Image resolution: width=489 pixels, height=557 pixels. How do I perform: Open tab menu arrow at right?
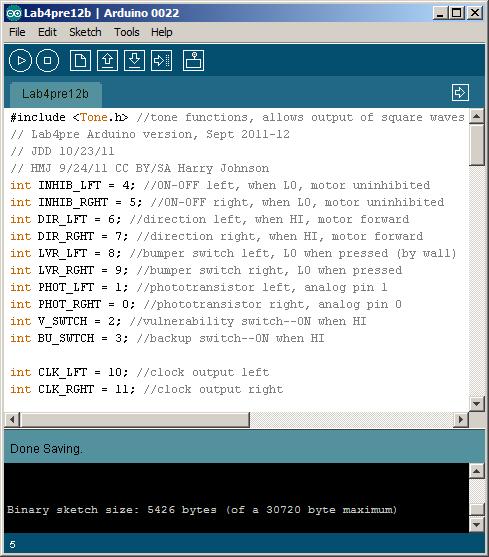460,93
